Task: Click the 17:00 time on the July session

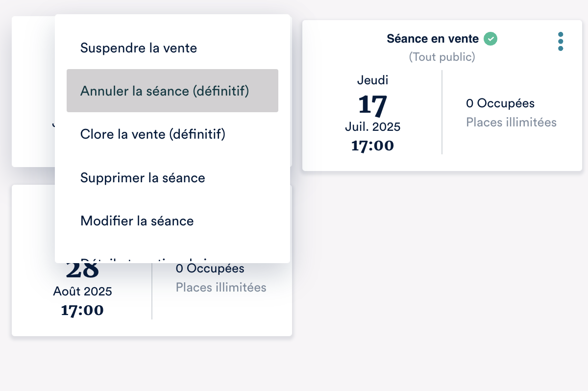Action: coord(372,146)
